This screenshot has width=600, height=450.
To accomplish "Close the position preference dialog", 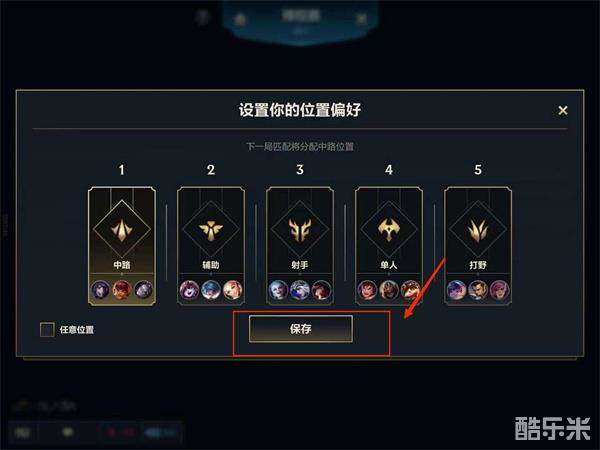I will click(563, 111).
